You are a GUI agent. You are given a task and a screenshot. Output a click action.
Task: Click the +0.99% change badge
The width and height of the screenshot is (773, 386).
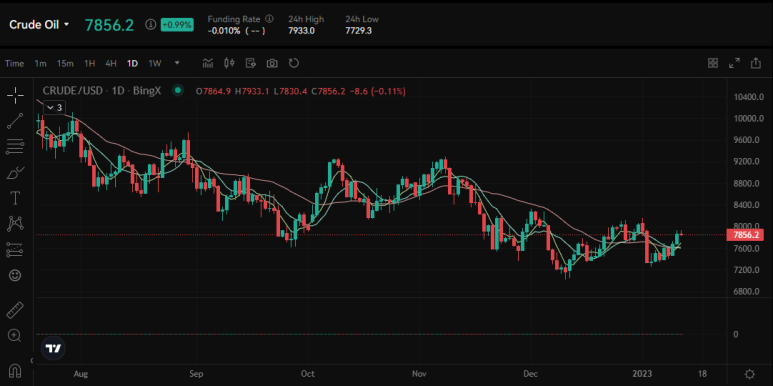177,24
